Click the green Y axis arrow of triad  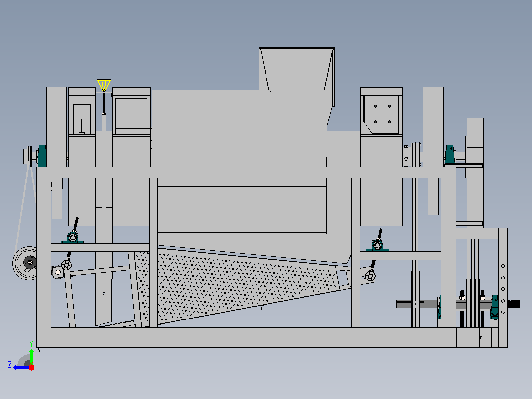31,357
